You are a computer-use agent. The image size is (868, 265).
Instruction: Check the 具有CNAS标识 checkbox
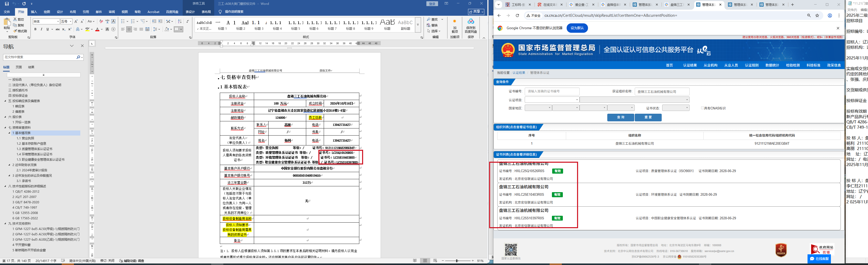[x=703, y=108]
